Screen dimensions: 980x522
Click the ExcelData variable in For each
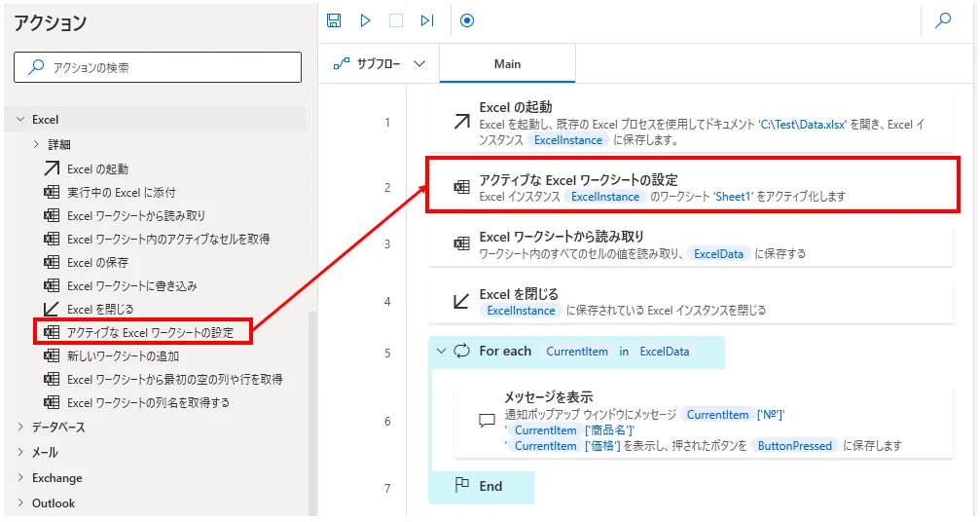tap(664, 351)
